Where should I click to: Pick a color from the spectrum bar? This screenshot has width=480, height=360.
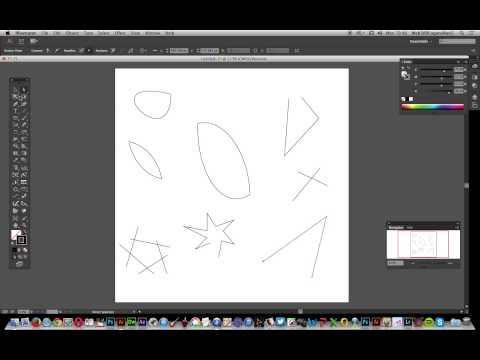tap(433, 107)
